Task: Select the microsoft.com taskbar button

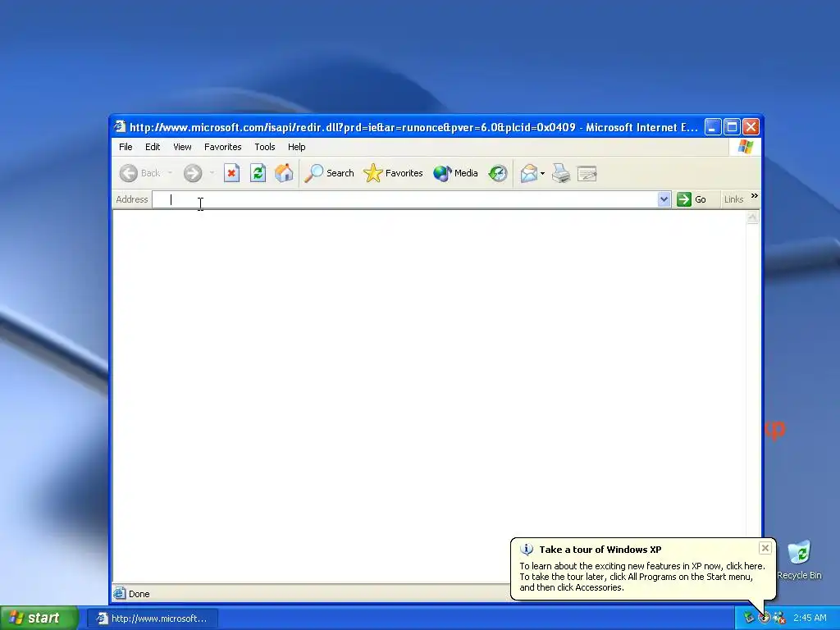Action: tap(153, 619)
